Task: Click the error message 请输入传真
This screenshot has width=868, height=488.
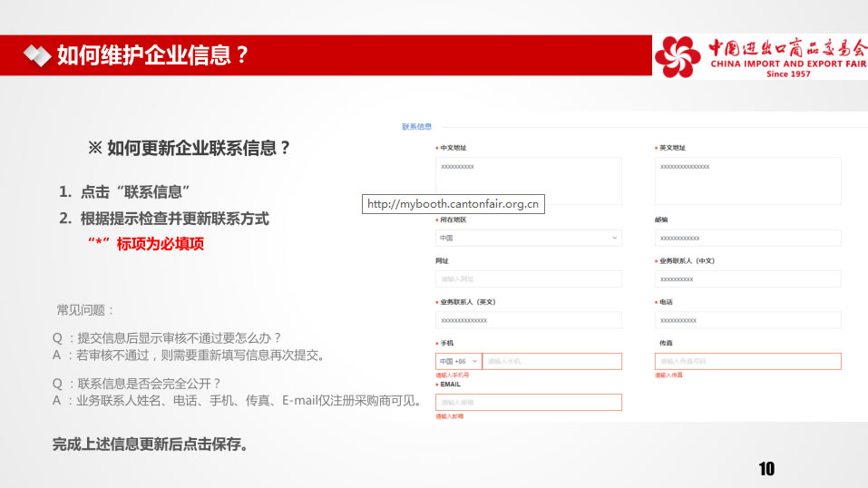Action: 668,375
